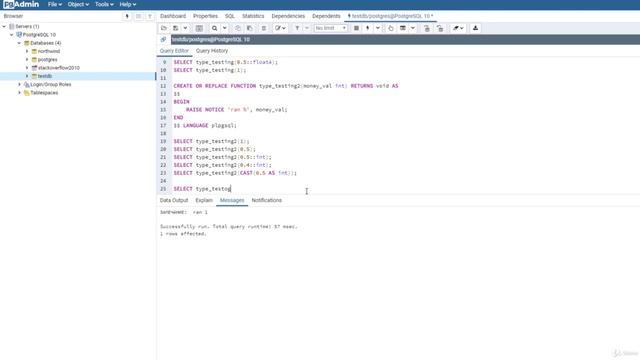Click the Query Tool lightning icon in Browser panel

[x=127, y=16]
